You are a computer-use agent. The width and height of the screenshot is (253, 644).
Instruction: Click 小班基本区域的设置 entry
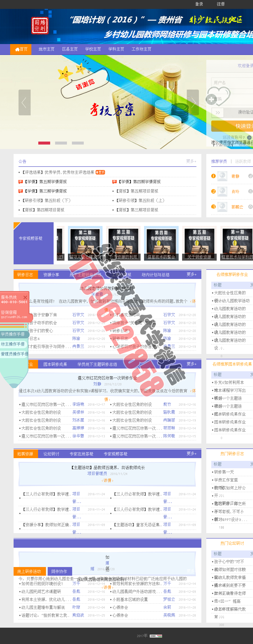tap(130, 599)
